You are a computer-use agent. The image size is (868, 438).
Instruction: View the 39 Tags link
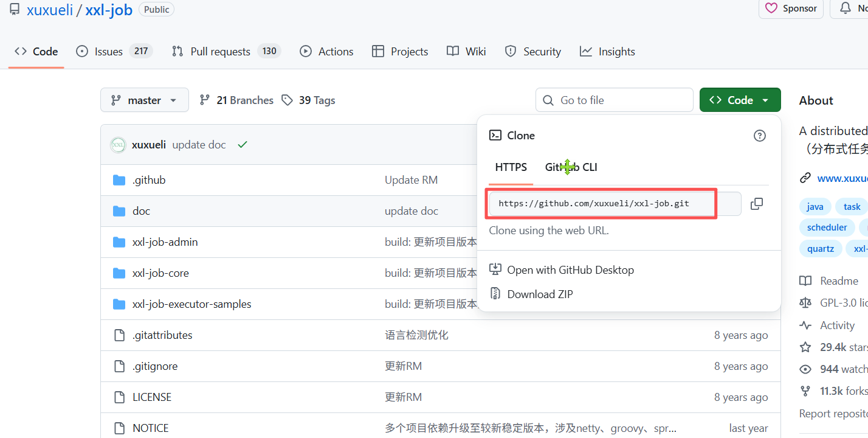(x=309, y=100)
